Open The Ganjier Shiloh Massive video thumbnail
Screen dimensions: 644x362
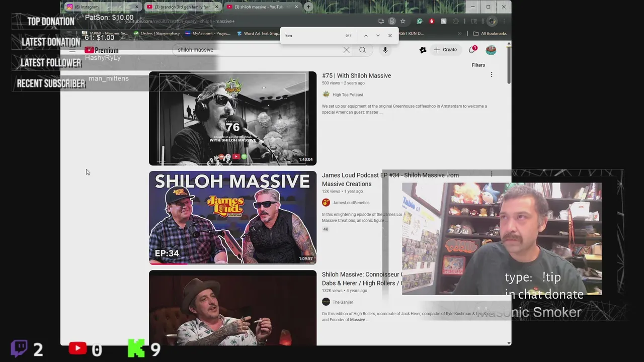(x=232, y=308)
